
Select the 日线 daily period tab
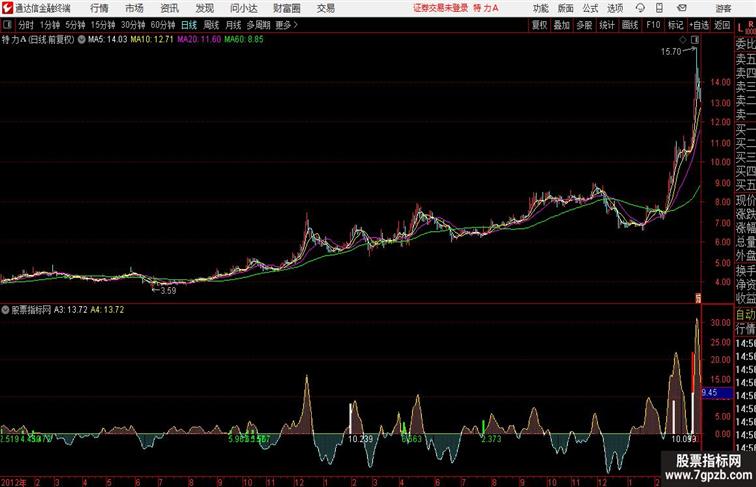click(x=189, y=25)
